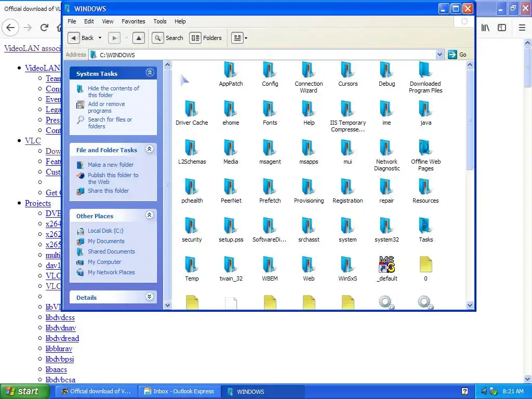Select the Offline Web Pages folder
Screen dimensions: 532x399
425,155
